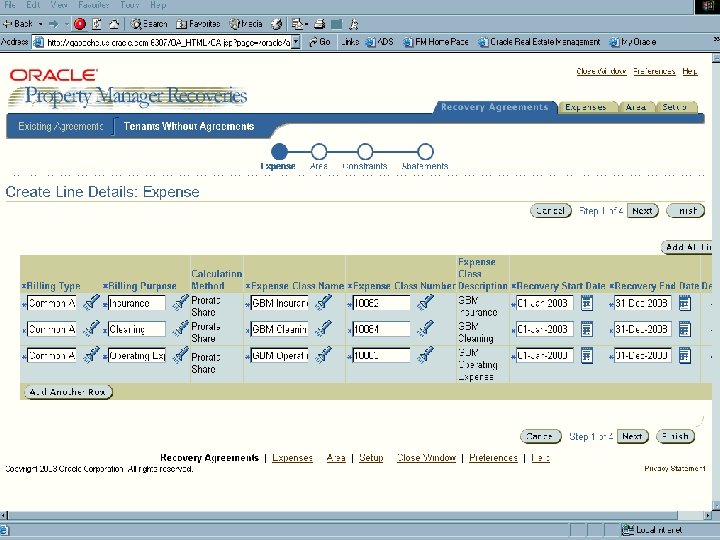This screenshot has height=540, width=720.
Task: Open start date calendar for Insurance row
Action: [587, 303]
